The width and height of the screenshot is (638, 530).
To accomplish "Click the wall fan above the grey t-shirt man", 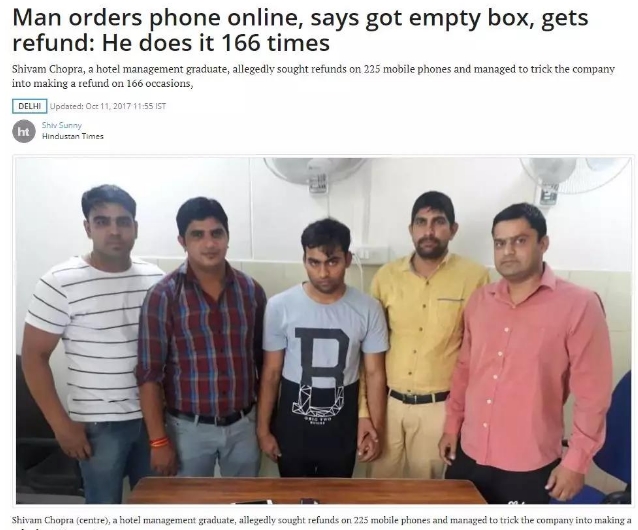I will [x=315, y=172].
